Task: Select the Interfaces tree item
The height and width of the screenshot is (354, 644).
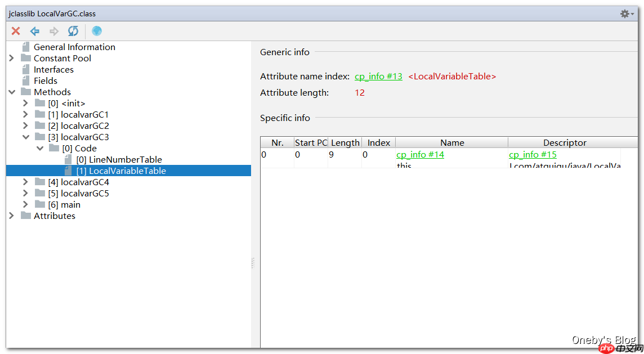Action: pos(53,70)
